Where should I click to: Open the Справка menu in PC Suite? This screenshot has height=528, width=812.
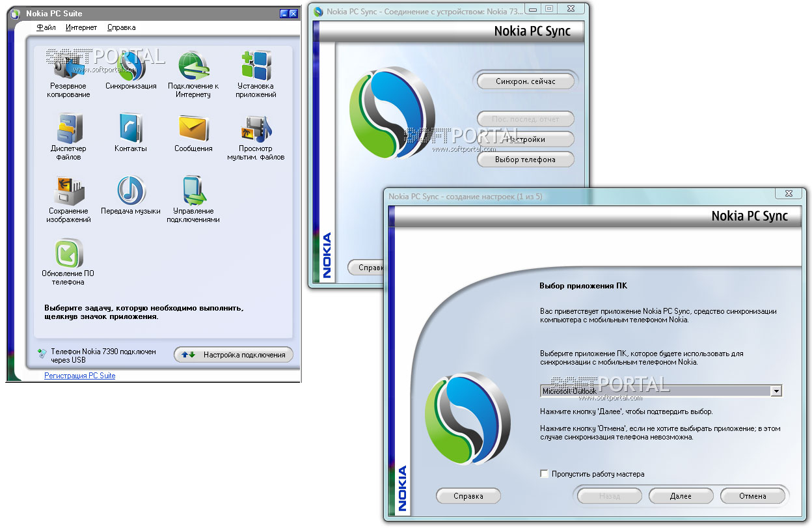[121, 27]
